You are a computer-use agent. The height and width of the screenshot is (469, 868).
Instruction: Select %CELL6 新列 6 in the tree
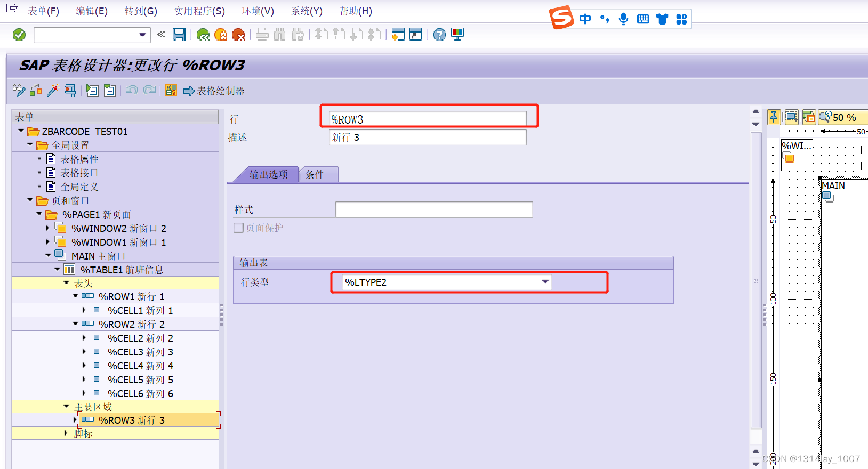tap(140, 393)
